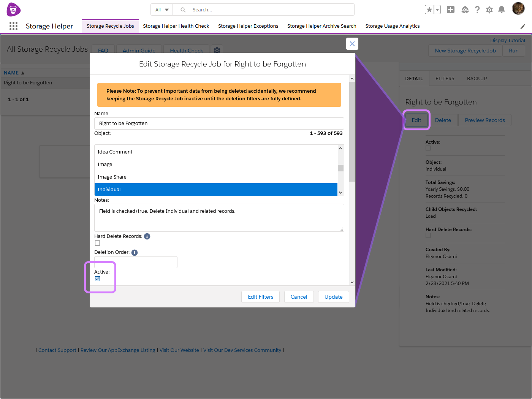The image size is (532, 399).
Task: Switch to the BACKUP panel tab
Action: (x=477, y=79)
